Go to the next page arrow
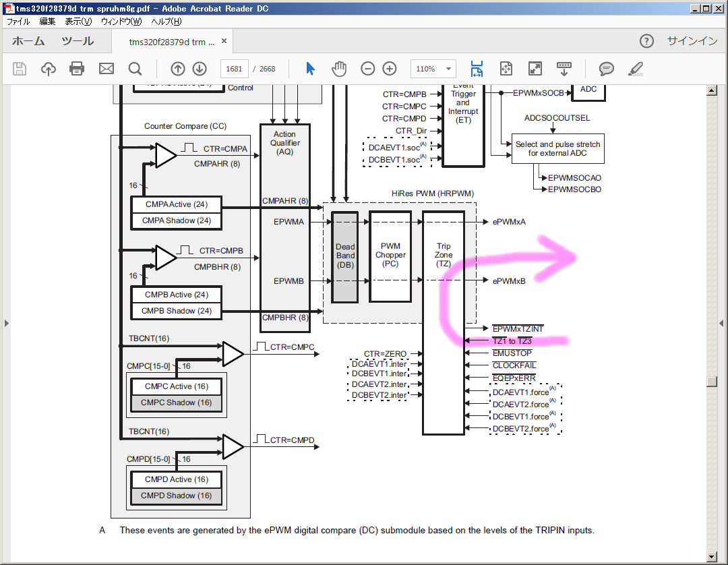Image resolution: width=728 pixels, height=565 pixels. tap(200, 68)
